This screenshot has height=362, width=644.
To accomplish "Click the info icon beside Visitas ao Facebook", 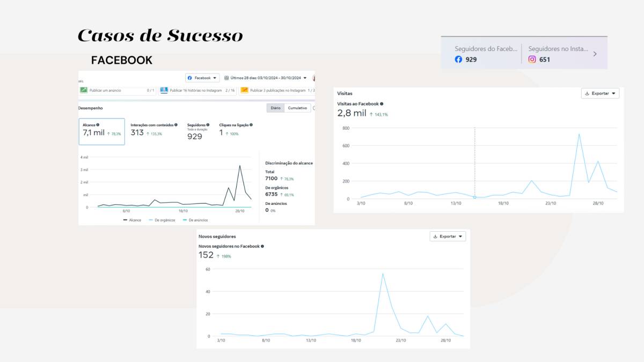I will (x=382, y=104).
